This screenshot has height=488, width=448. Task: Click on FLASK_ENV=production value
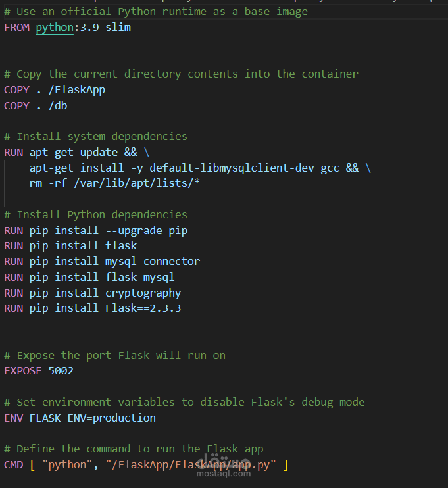93,418
